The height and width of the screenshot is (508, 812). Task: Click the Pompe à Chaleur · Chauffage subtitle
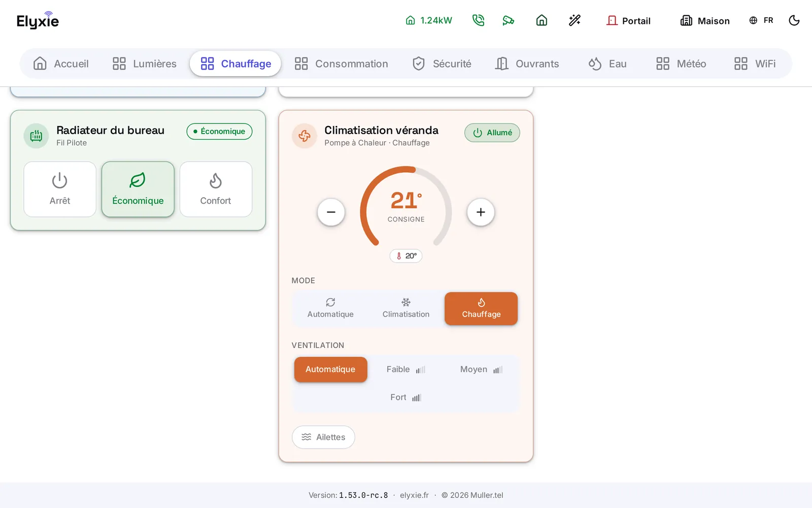[x=377, y=143]
